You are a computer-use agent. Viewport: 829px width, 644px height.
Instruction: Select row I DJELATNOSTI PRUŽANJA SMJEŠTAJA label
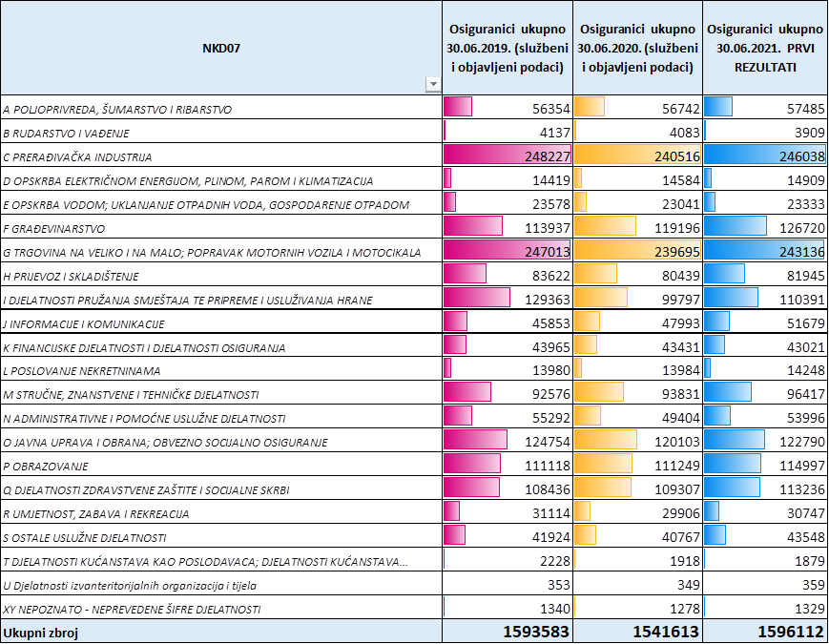coord(188,301)
